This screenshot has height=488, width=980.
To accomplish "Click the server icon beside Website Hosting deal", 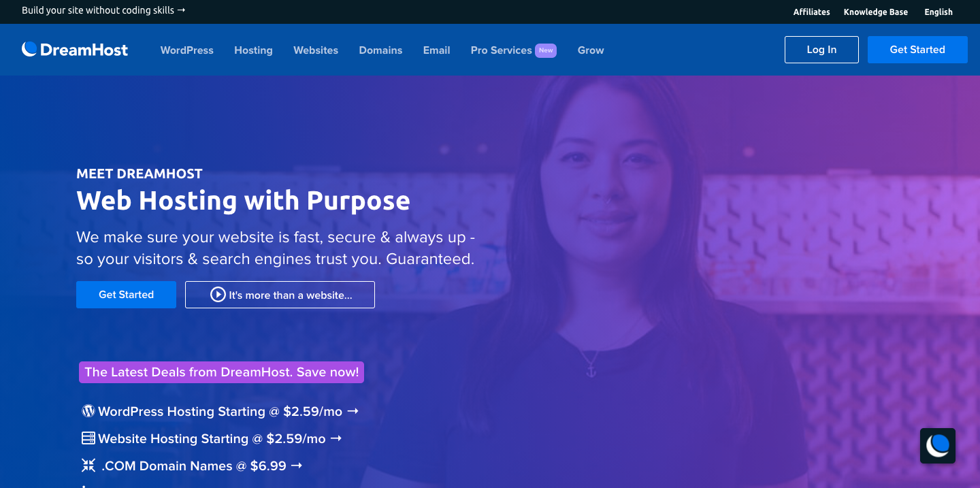I will (88, 438).
